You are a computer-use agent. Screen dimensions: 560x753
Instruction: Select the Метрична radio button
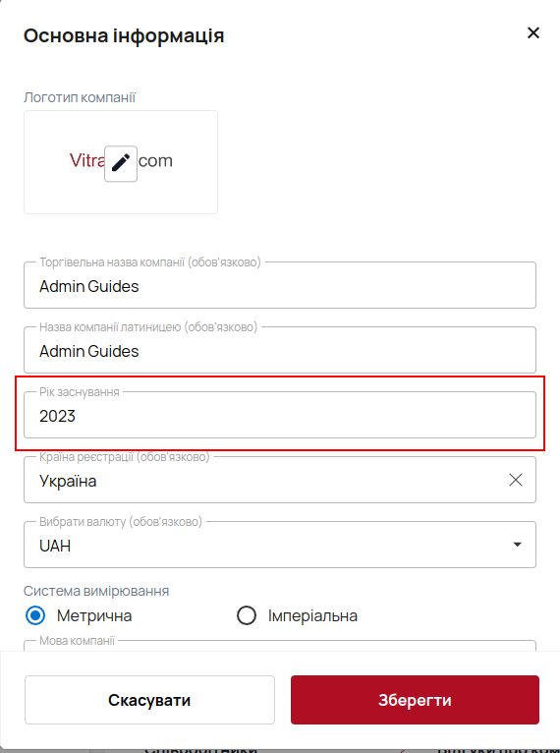tap(35, 615)
